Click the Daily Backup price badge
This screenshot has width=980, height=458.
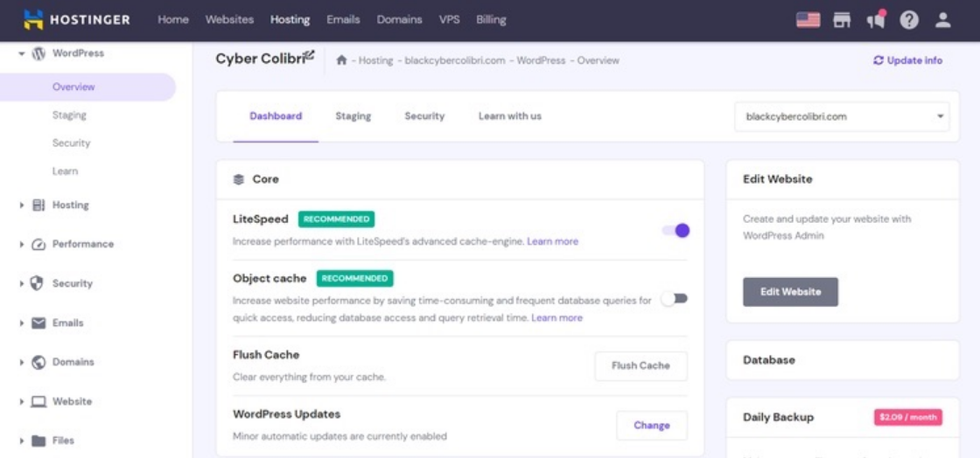(908, 417)
